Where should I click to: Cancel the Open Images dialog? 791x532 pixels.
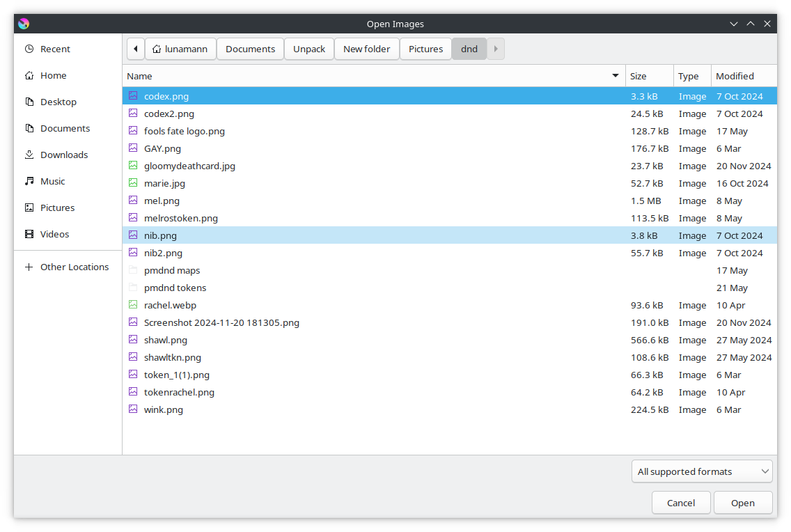pyautogui.click(x=680, y=503)
